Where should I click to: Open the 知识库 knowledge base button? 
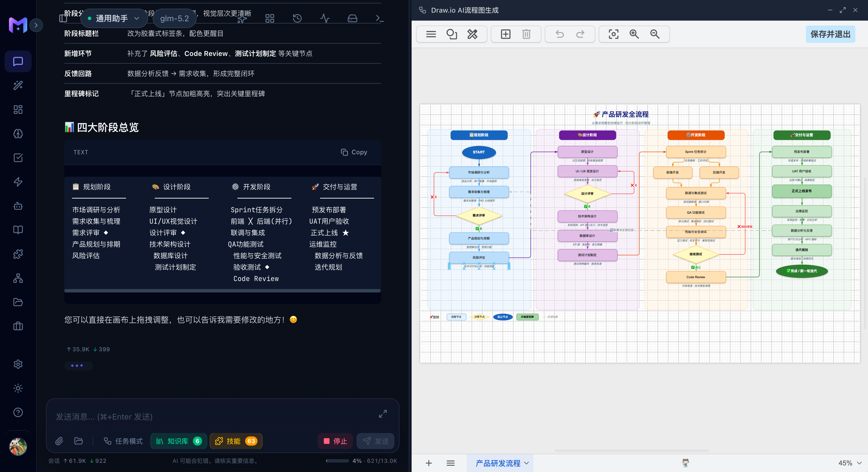click(x=179, y=441)
